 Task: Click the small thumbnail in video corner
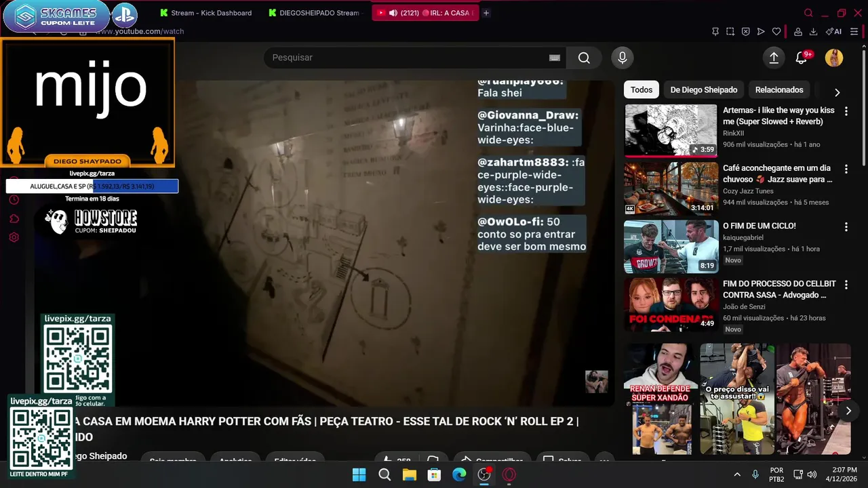(x=597, y=382)
